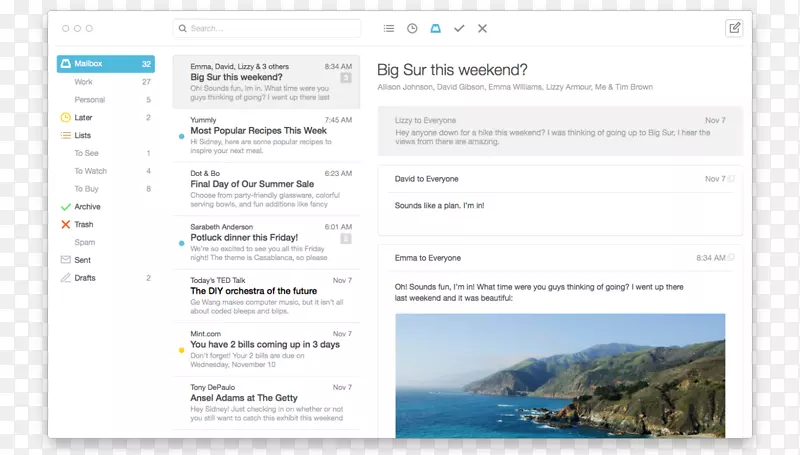Delete message with the X toolbar icon
Viewport: 800px width, 455px height.
click(x=482, y=29)
